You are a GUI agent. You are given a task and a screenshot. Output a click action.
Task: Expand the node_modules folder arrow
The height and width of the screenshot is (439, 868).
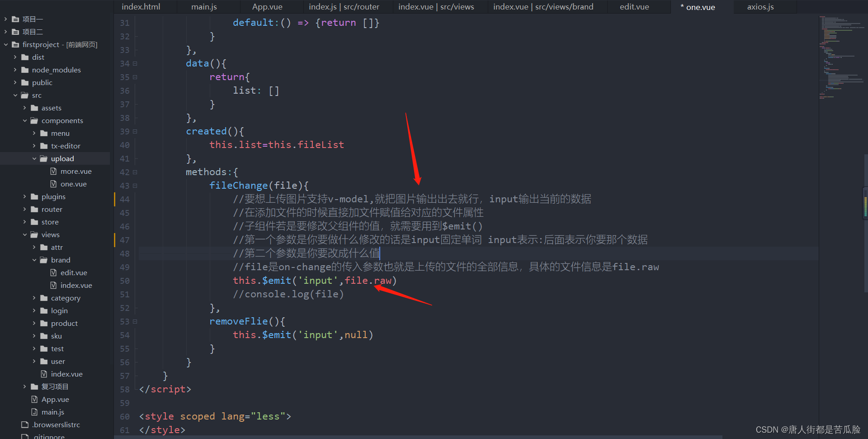15,70
